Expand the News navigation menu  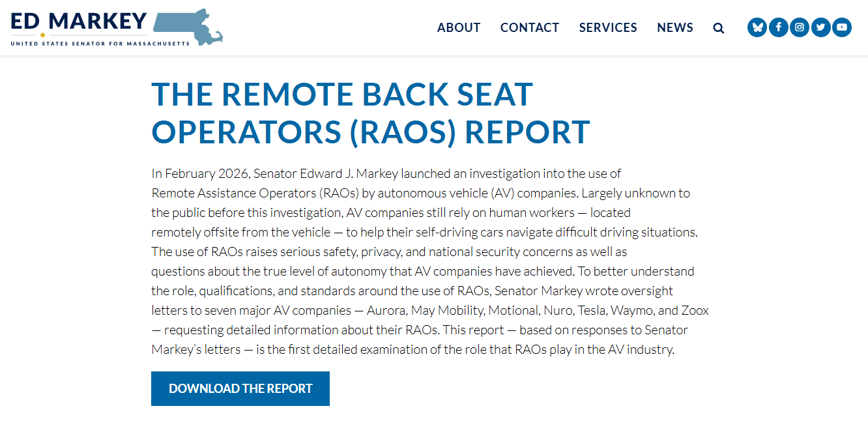coord(675,27)
